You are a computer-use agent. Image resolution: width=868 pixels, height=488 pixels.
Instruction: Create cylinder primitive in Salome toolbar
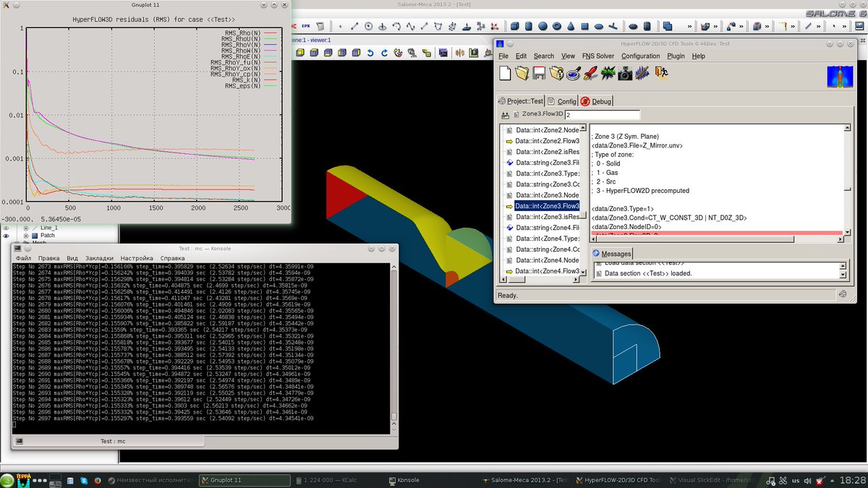tap(528, 27)
